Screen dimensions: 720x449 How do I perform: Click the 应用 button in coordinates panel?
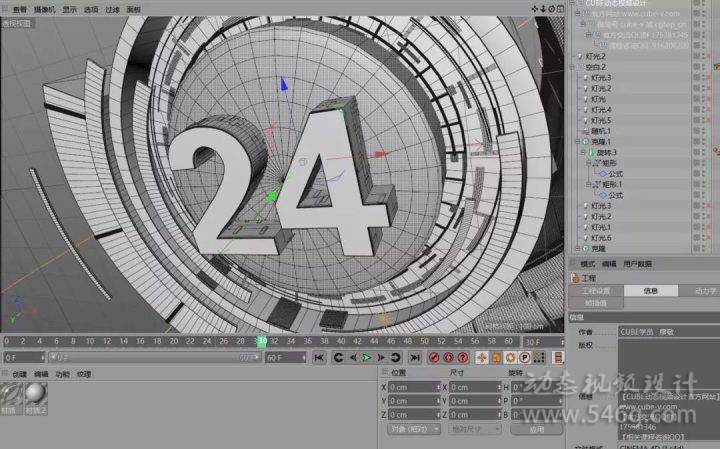(x=536, y=429)
